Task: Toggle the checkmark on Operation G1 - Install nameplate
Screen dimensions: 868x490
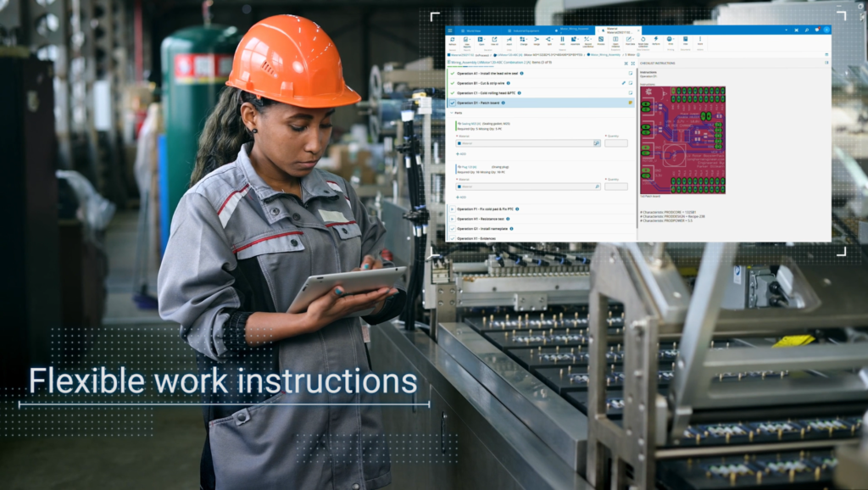Action: click(453, 229)
